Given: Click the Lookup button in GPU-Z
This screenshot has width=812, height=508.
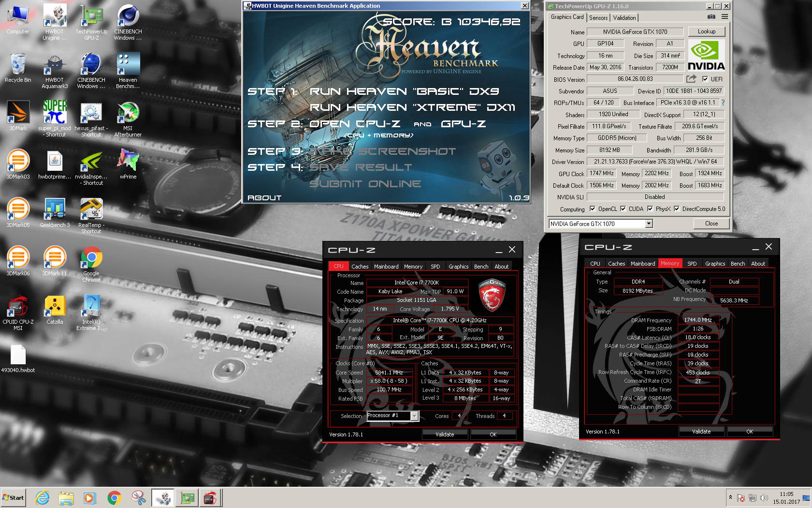Looking at the screenshot, I should click(707, 31).
